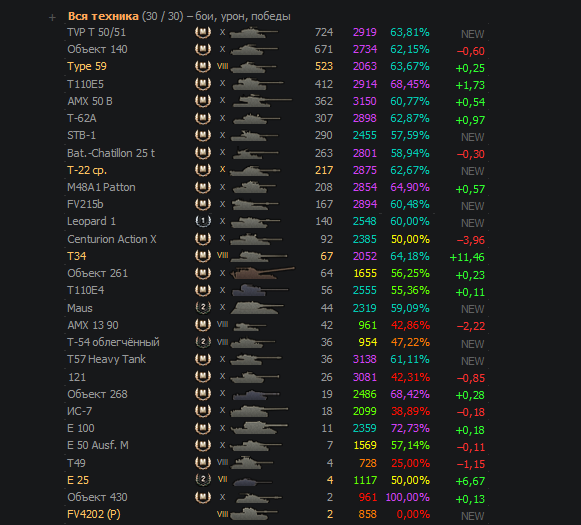Click the mastery badge in T-62A row
This screenshot has height=525, width=581.
[203, 118]
